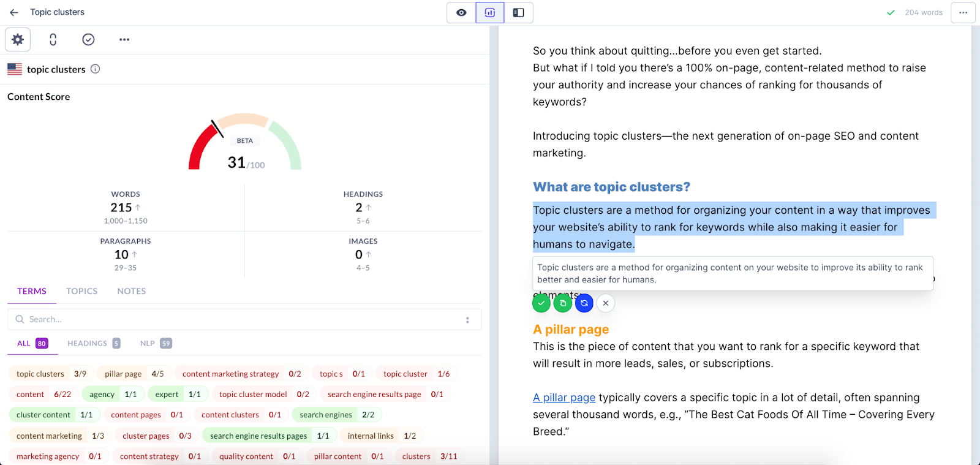This screenshot has height=465, width=980.
Task: Open the three-dot menu beside the checkmark icon
Action: (124, 40)
